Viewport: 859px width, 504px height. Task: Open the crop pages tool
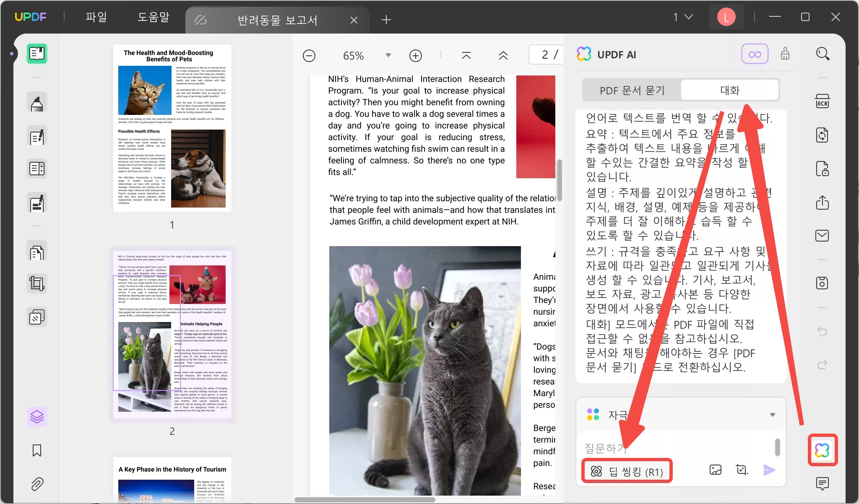point(37,283)
